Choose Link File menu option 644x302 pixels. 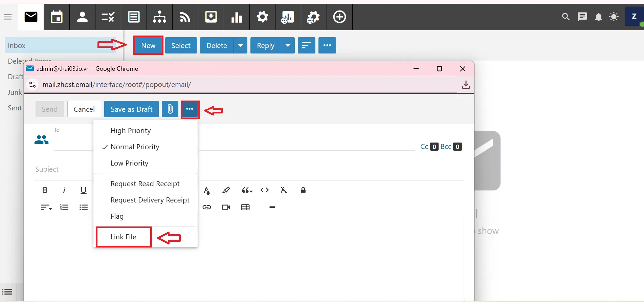click(x=124, y=237)
